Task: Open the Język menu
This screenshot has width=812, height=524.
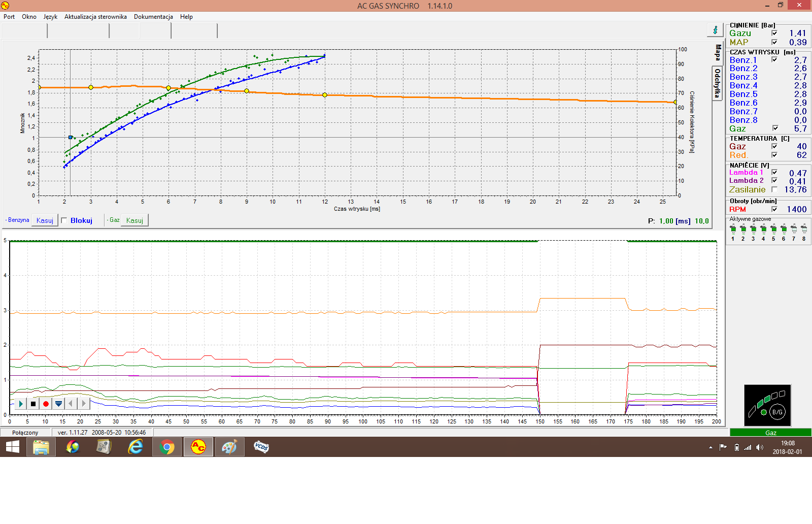Action: [x=50, y=17]
